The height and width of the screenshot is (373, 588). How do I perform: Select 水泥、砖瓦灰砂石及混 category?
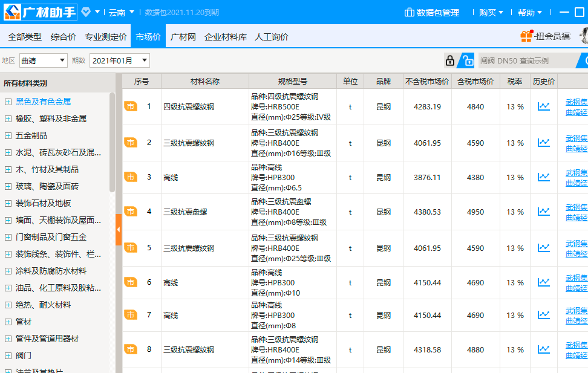tap(58, 152)
